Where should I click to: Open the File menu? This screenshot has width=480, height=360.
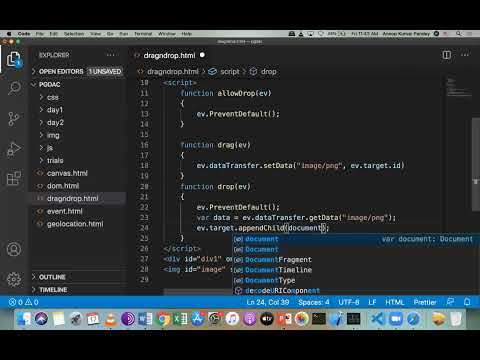point(40,34)
